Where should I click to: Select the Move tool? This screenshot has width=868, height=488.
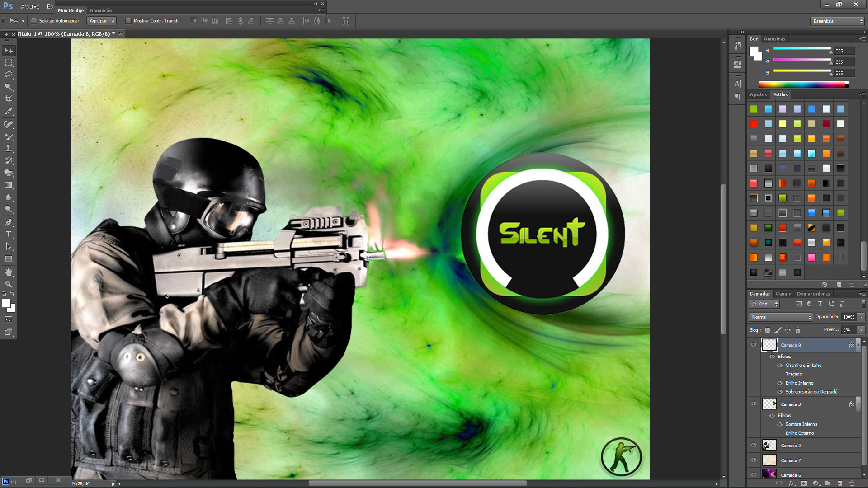pyautogui.click(x=9, y=50)
